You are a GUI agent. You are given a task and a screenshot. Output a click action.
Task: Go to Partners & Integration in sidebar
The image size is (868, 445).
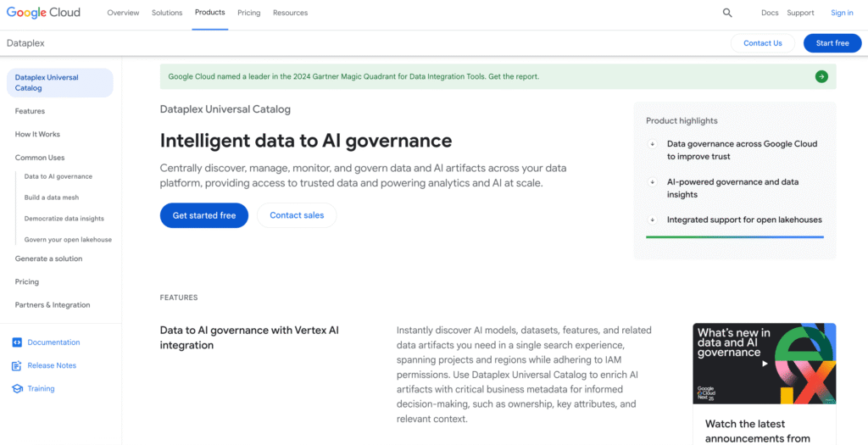click(53, 305)
